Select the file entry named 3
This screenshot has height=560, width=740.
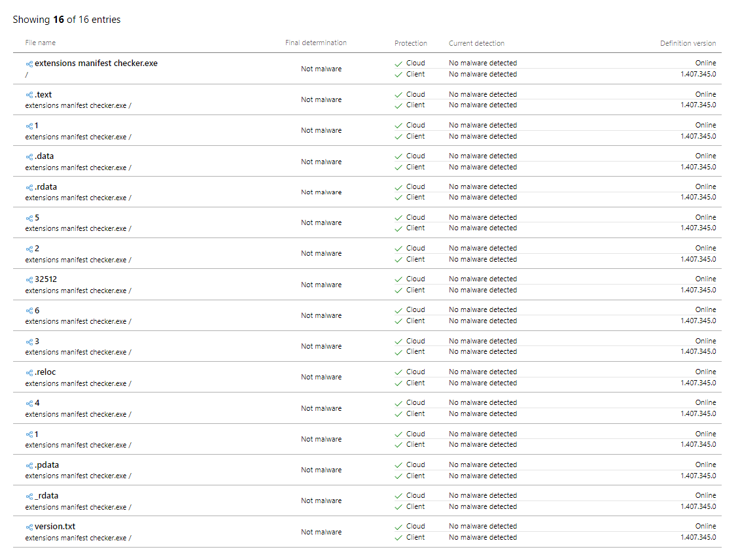pyautogui.click(x=37, y=341)
